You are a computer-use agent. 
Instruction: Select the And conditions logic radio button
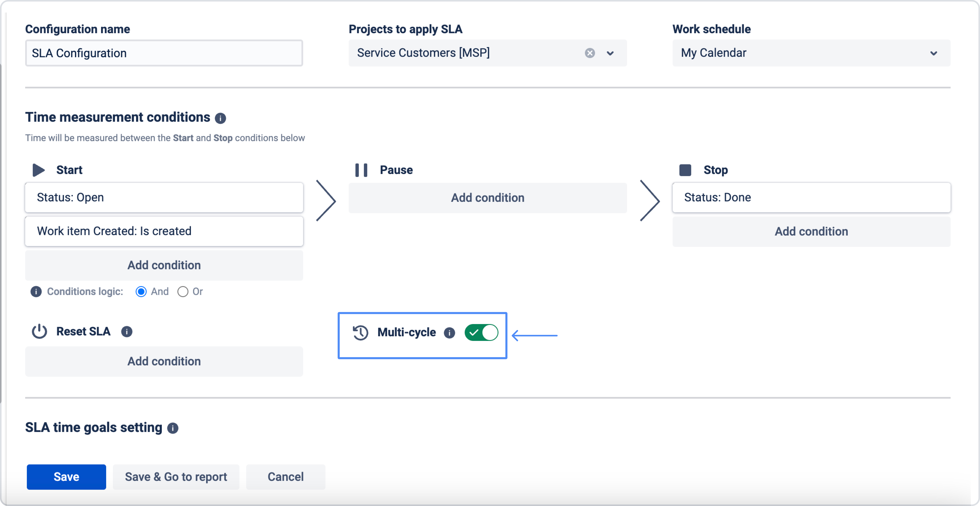click(141, 292)
